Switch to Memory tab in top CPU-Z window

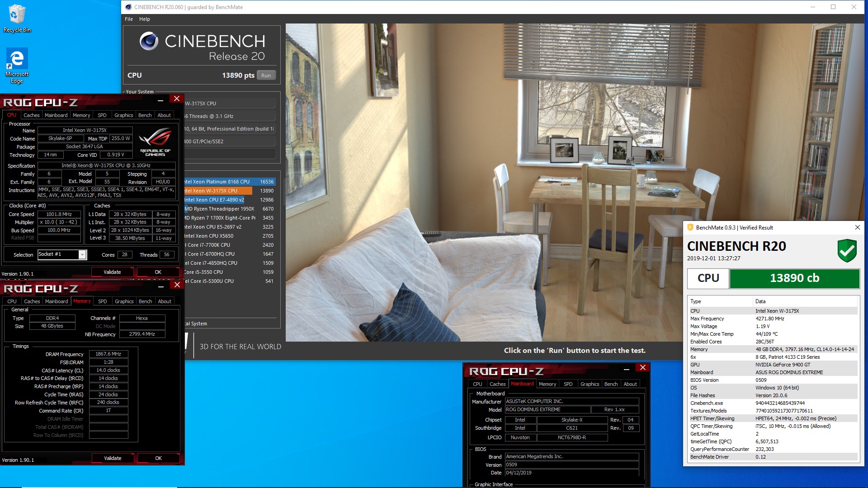point(81,115)
